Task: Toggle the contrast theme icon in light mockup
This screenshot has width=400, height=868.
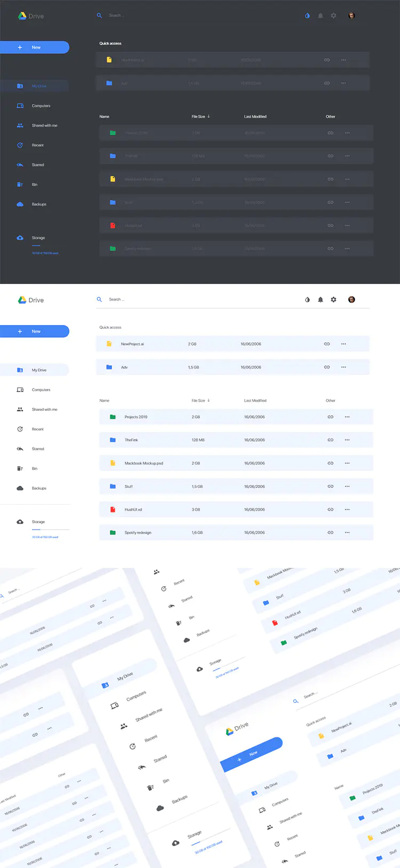Action: point(307,299)
